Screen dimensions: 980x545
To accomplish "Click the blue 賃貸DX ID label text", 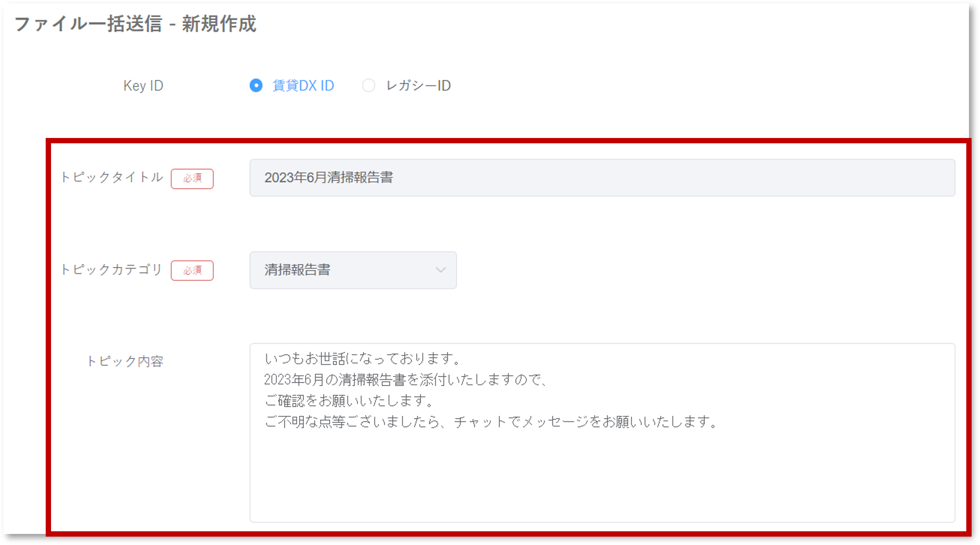I will (x=303, y=86).
